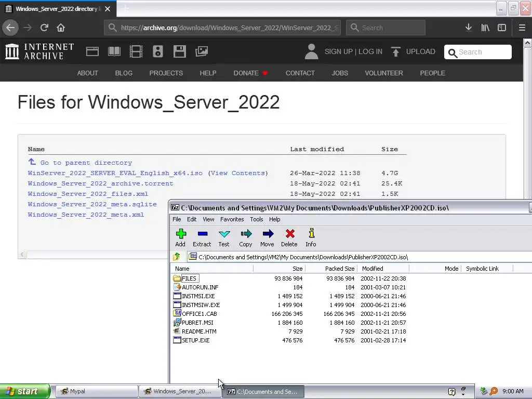Open the 7-Zip Edit menu
This screenshot has width=532, height=399.
pos(192,219)
